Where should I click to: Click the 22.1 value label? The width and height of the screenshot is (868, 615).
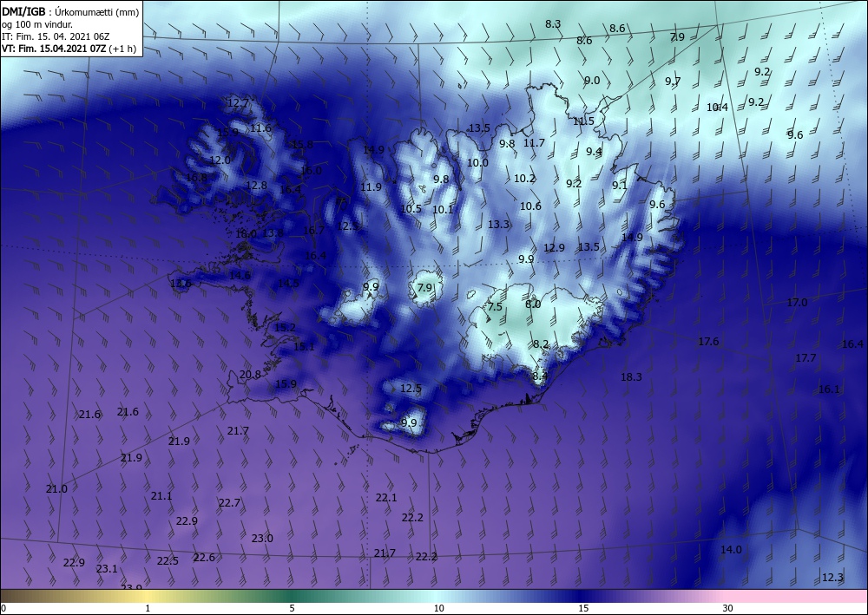[x=386, y=498]
